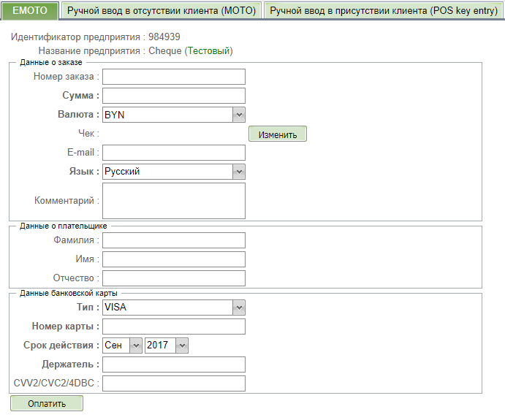Click the Номер карты field

173,327
